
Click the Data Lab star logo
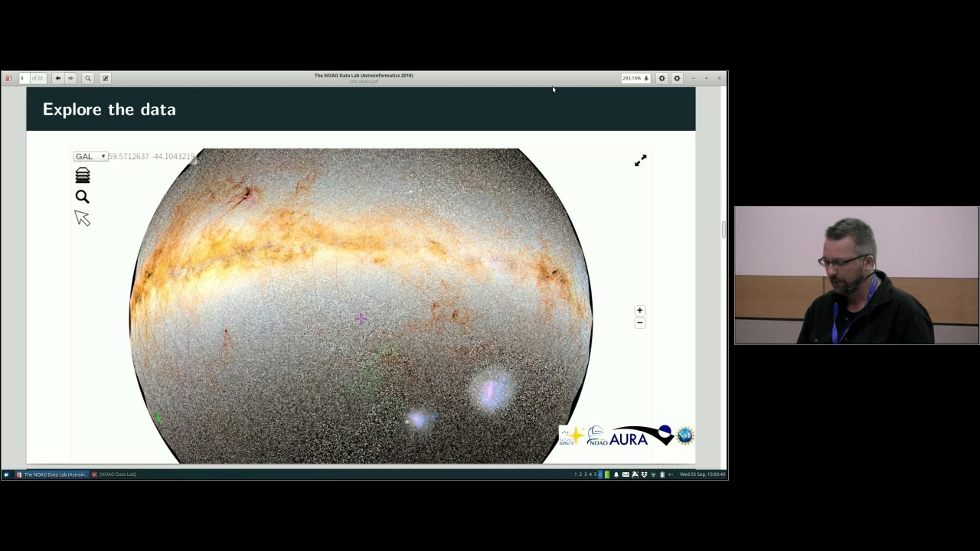click(571, 436)
